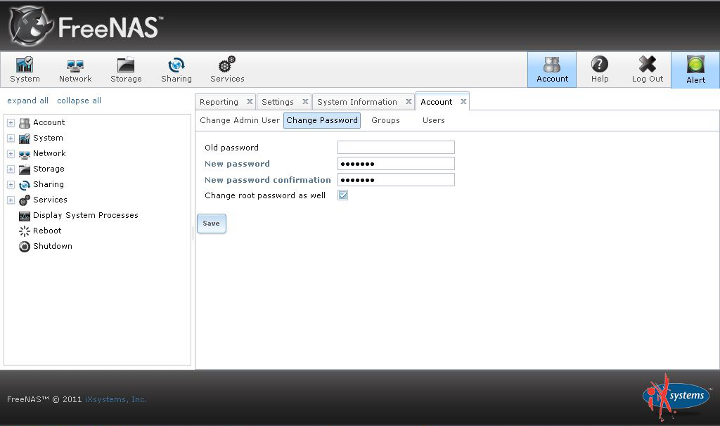Focus the New password confirmation field
This screenshot has height=426, width=720.
(x=396, y=179)
